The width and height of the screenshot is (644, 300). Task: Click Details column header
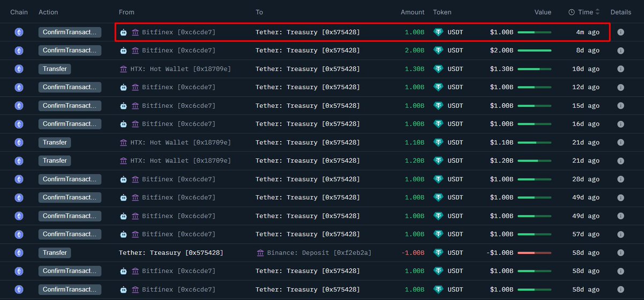(620, 12)
